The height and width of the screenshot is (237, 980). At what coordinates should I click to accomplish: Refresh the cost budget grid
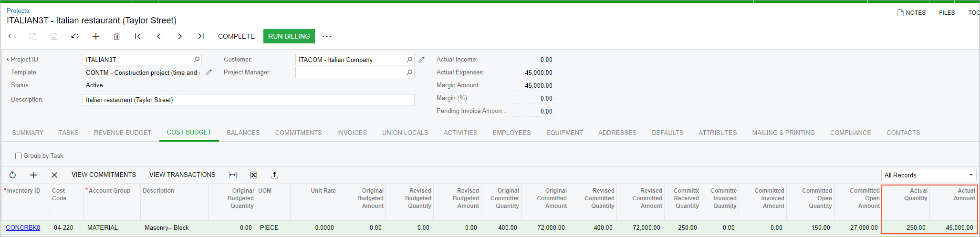[x=13, y=175]
